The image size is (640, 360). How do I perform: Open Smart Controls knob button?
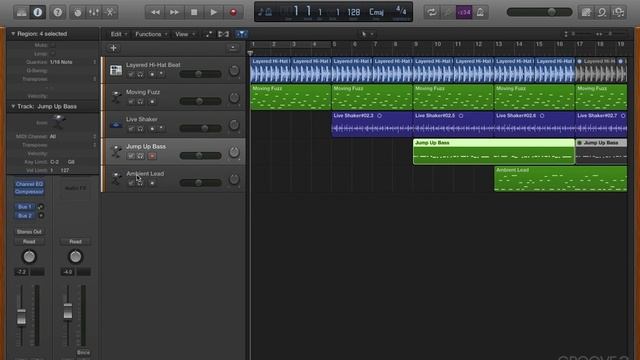pos(78,12)
